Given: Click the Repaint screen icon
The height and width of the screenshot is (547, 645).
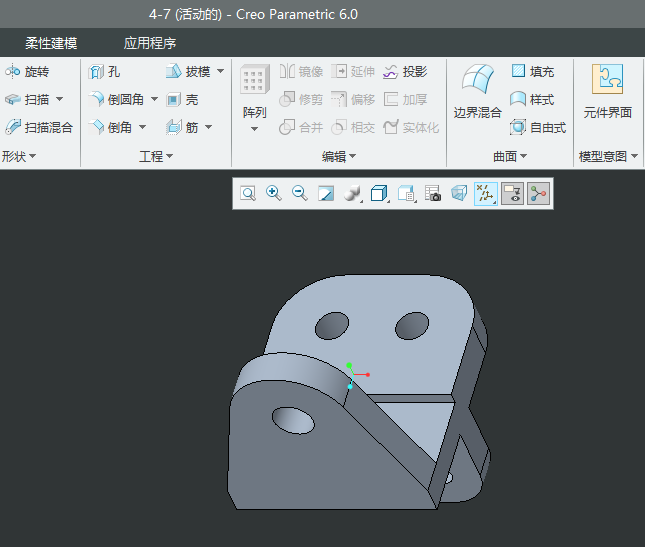Looking at the screenshot, I should pos(326,193).
